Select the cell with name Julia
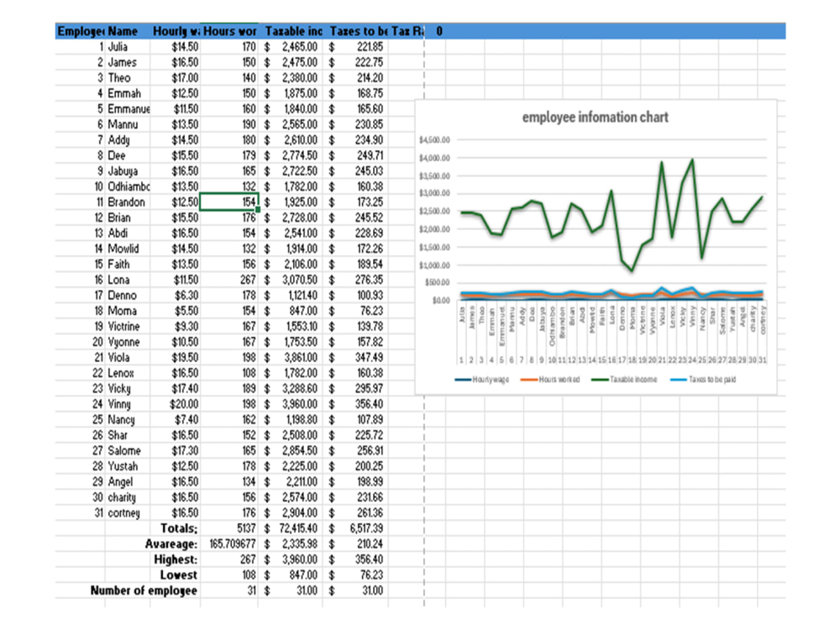The width and height of the screenshot is (840, 630). tap(128, 46)
